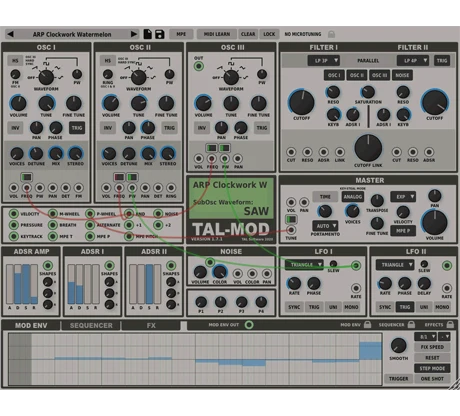This screenshot has height=416, width=460.
Task: Go to previous preset with left arrow
Action: 10,34
